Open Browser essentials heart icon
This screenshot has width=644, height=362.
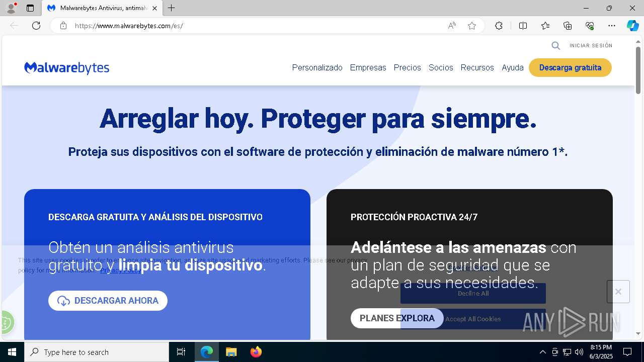[x=590, y=26]
